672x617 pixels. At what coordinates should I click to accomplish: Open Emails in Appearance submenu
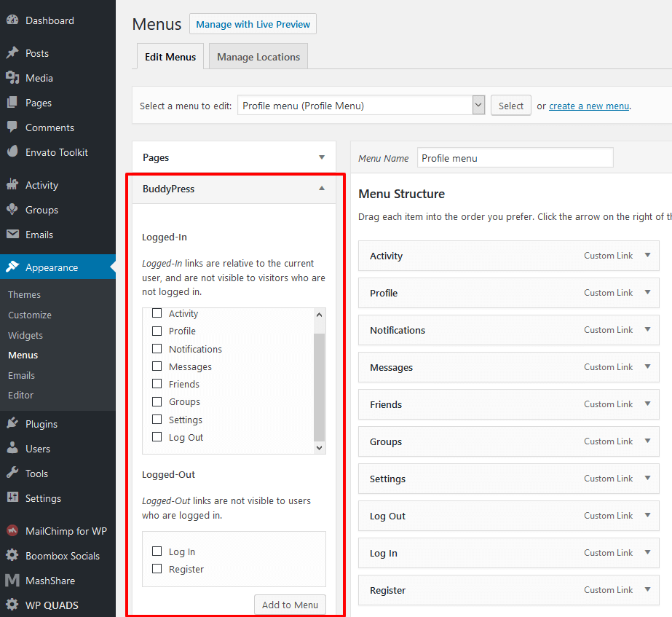pos(21,375)
